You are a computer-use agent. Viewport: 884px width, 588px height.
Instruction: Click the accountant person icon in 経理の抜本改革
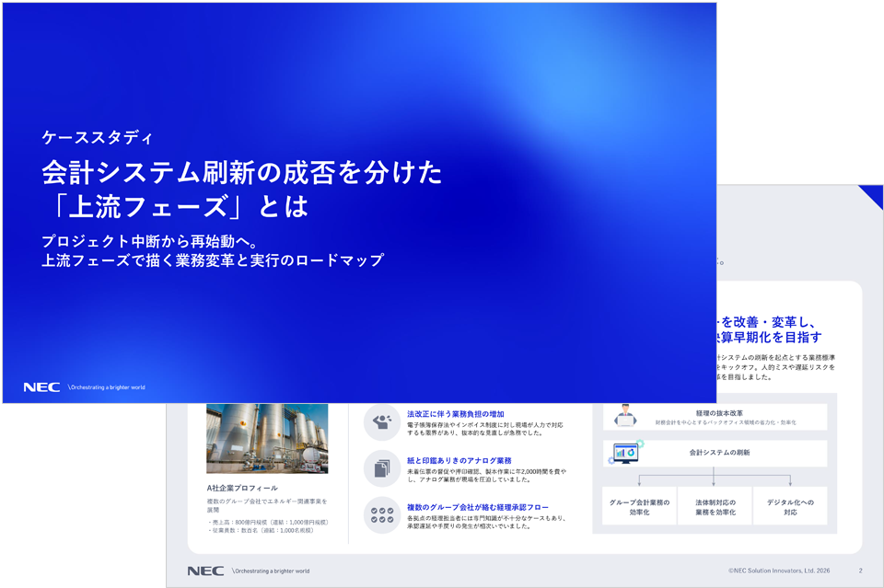coord(625,416)
